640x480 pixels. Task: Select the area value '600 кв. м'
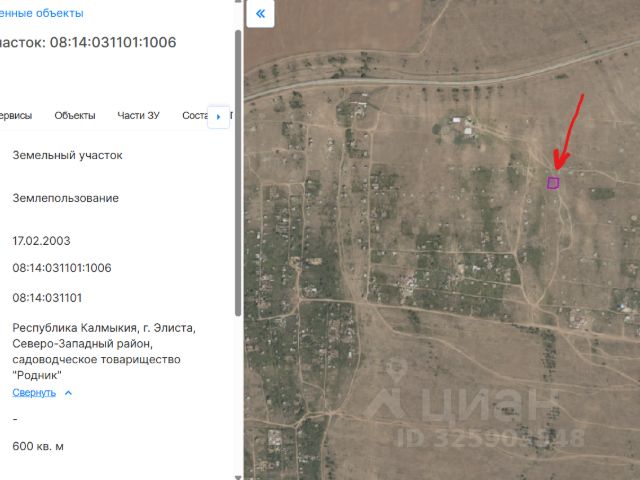38,446
